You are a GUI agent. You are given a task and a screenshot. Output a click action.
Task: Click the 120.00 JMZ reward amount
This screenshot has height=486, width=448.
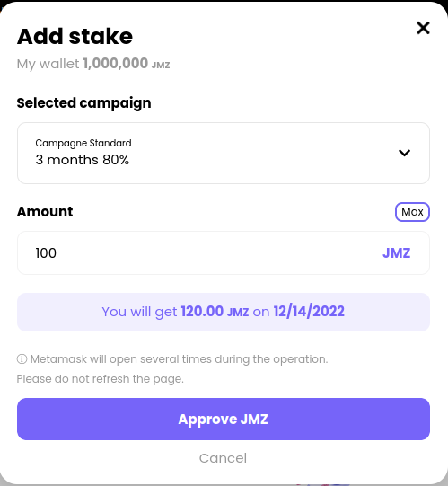coord(215,312)
